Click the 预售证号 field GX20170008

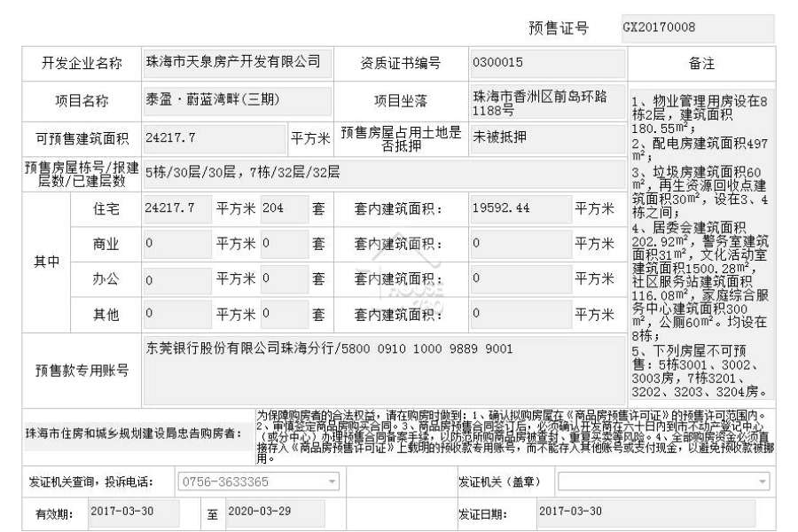pyautogui.click(x=698, y=28)
